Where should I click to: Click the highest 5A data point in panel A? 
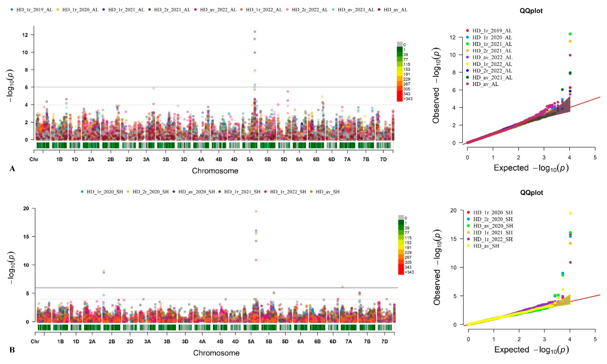(x=255, y=32)
